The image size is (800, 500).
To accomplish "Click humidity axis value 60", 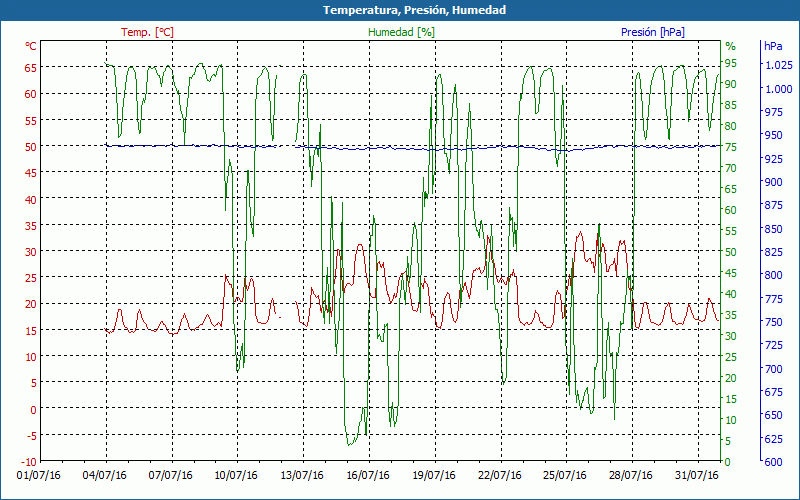I will coord(731,210).
